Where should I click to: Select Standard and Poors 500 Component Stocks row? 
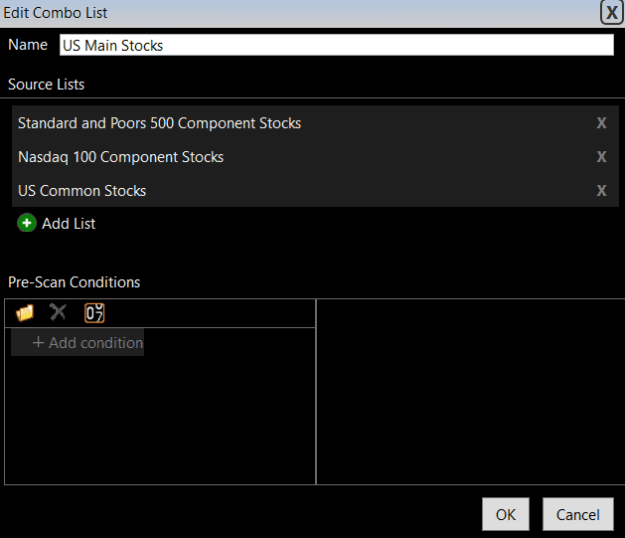pyautogui.click(x=315, y=123)
